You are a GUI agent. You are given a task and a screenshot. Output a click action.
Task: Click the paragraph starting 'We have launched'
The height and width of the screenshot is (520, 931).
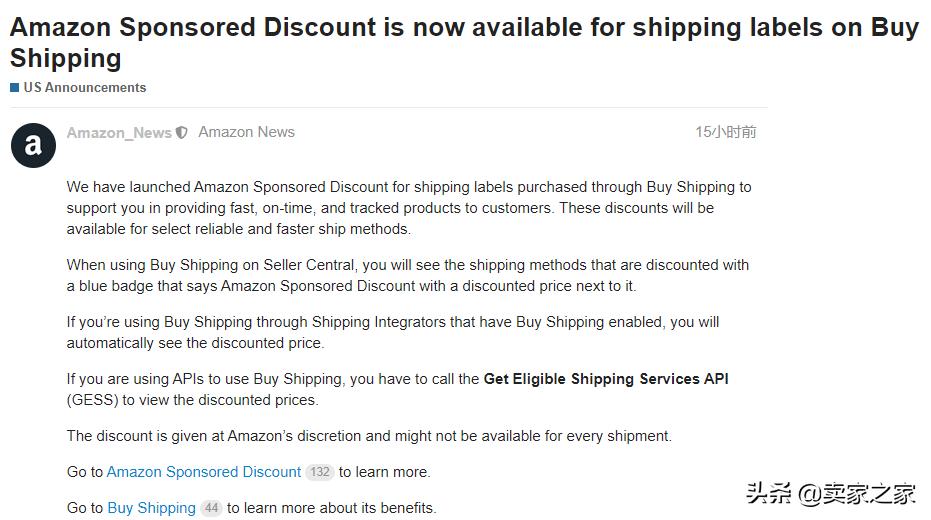[x=408, y=208]
